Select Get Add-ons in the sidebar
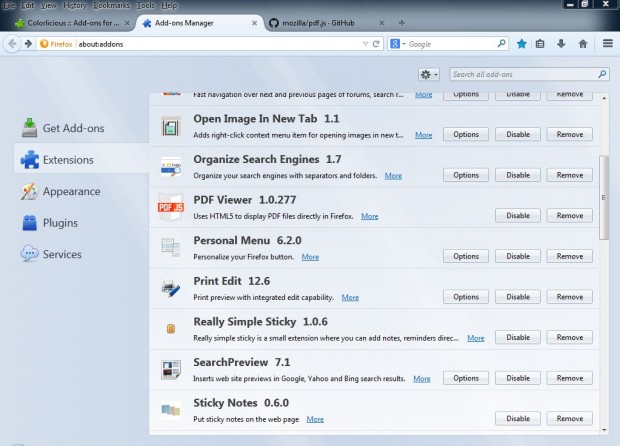Image resolution: width=620 pixels, height=446 pixels. [x=63, y=128]
